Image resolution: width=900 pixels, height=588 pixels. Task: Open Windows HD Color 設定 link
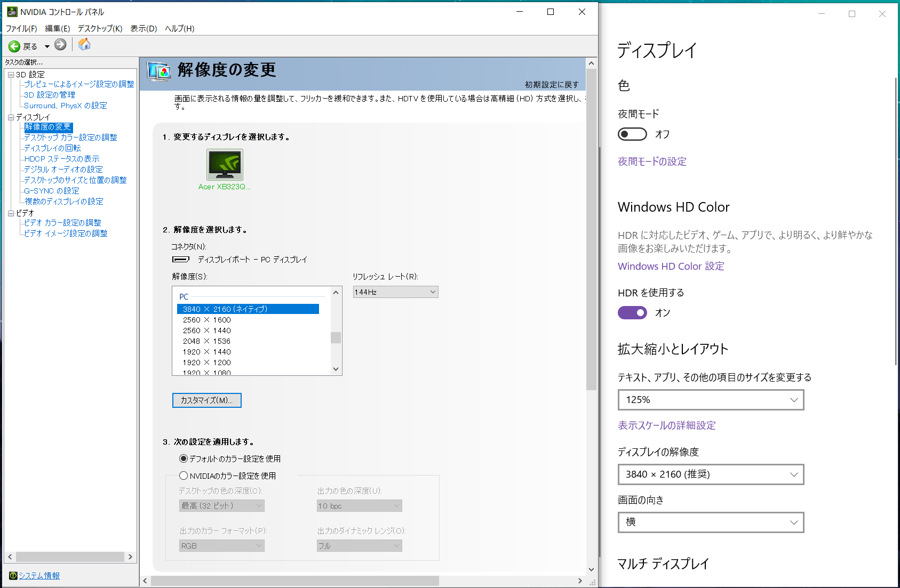click(x=671, y=266)
